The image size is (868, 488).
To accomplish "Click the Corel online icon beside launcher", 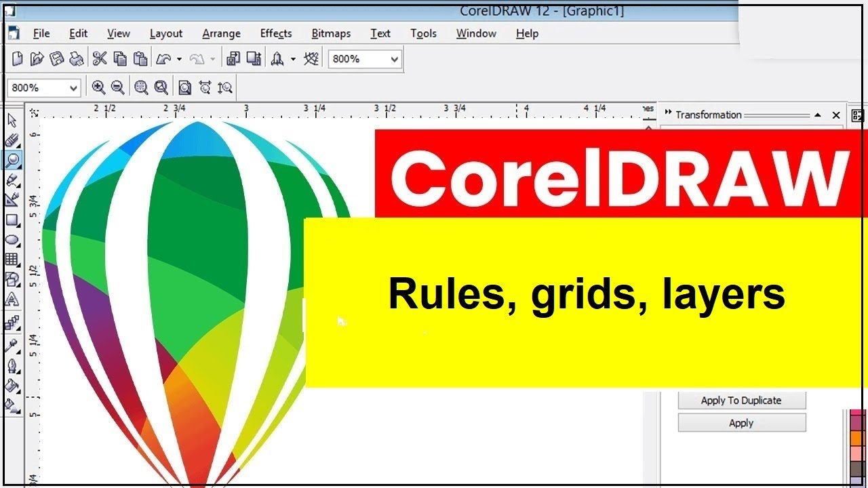I will [x=311, y=59].
